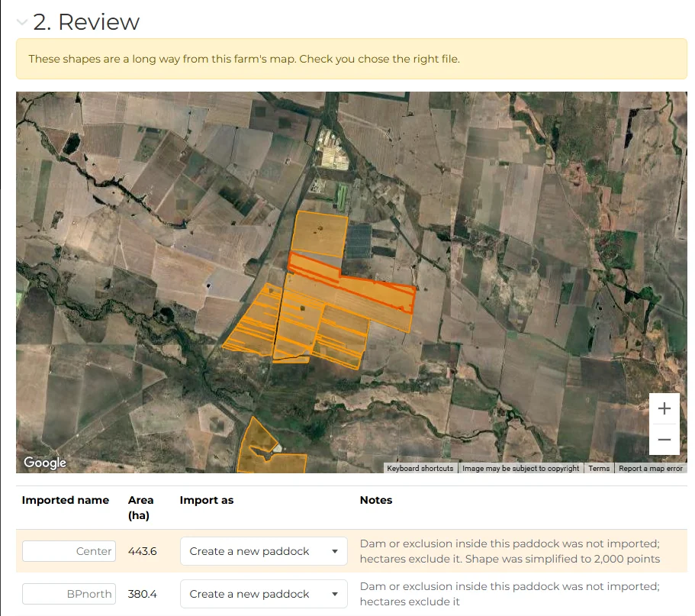Click Report a map error link
695x616 pixels.
(x=650, y=469)
